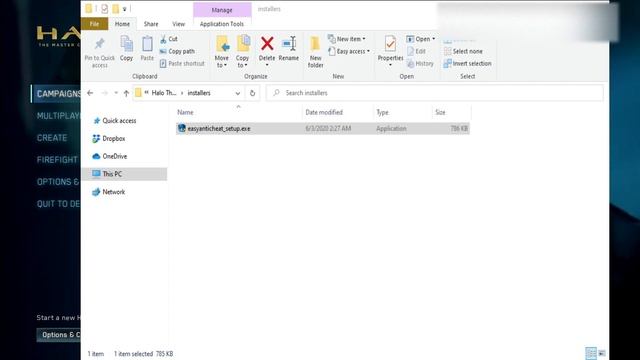The image size is (640, 360).
Task: Open the Application Tools tab
Action: point(222,24)
